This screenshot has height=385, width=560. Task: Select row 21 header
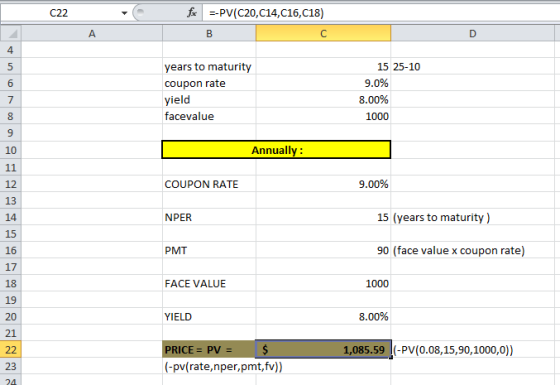click(x=11, y=333)
